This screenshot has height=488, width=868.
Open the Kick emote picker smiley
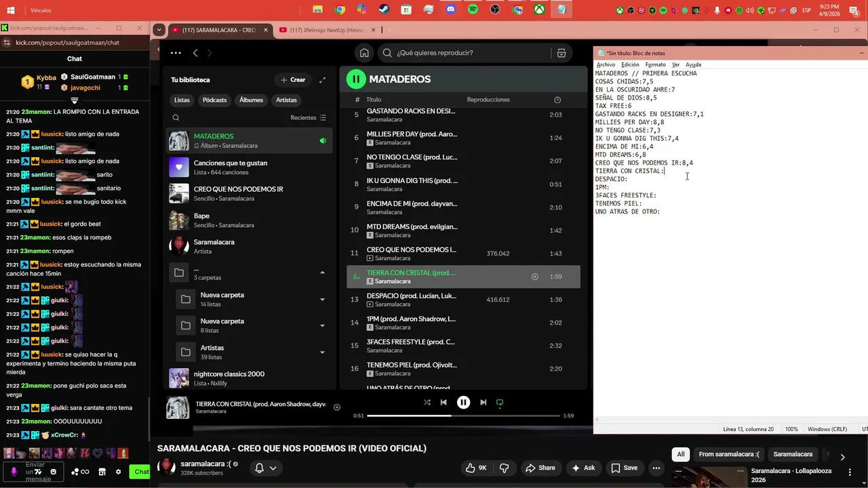[53, 472]
